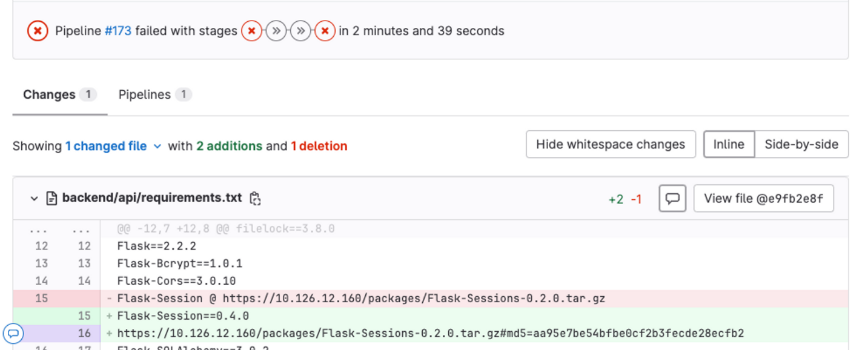
Task: Click Hide whitespace changes button
Action: tap(610, 145)
